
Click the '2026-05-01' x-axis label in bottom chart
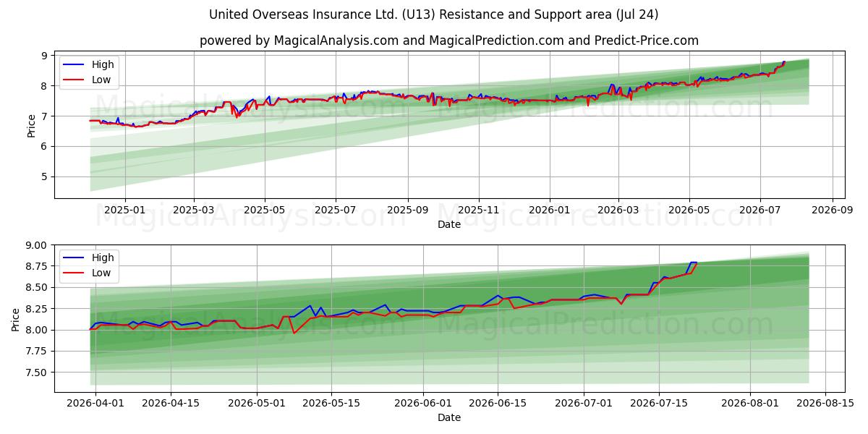[257, 404]
